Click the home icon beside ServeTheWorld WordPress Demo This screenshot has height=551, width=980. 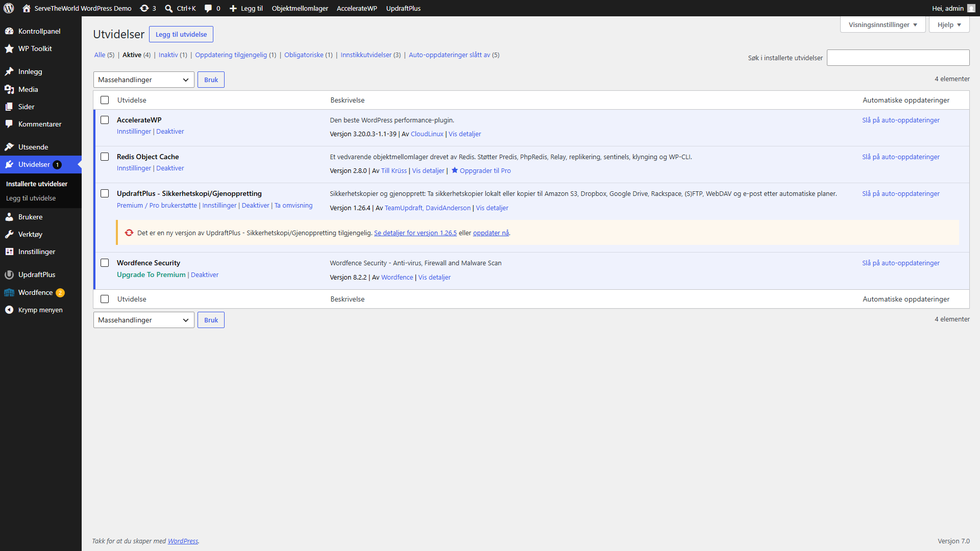click(27, 8)
